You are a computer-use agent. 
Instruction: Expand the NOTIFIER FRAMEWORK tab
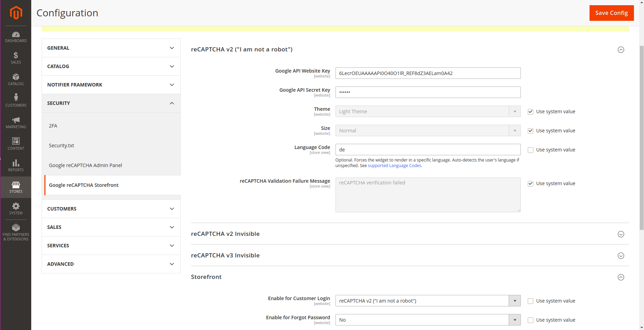click(x=111, y=85)
